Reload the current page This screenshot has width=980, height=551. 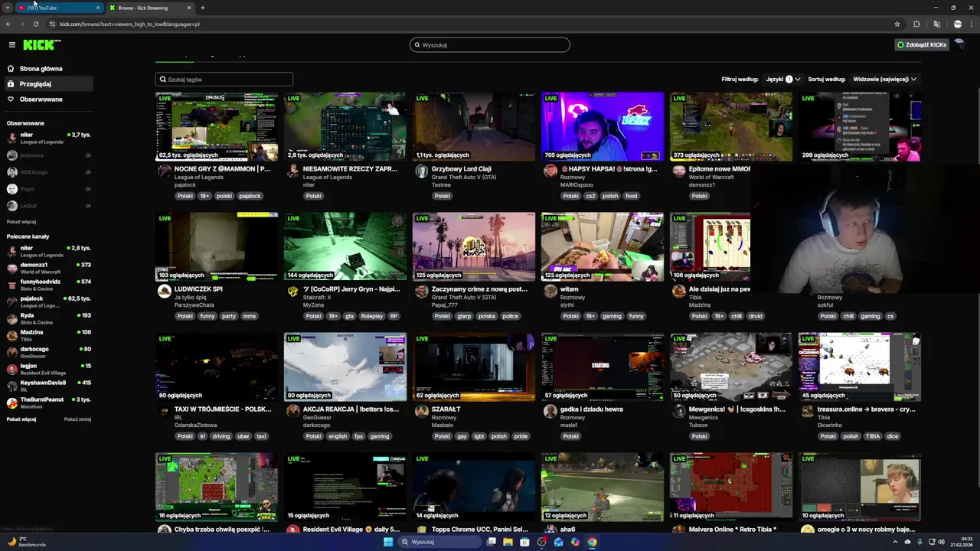[35, 24]
